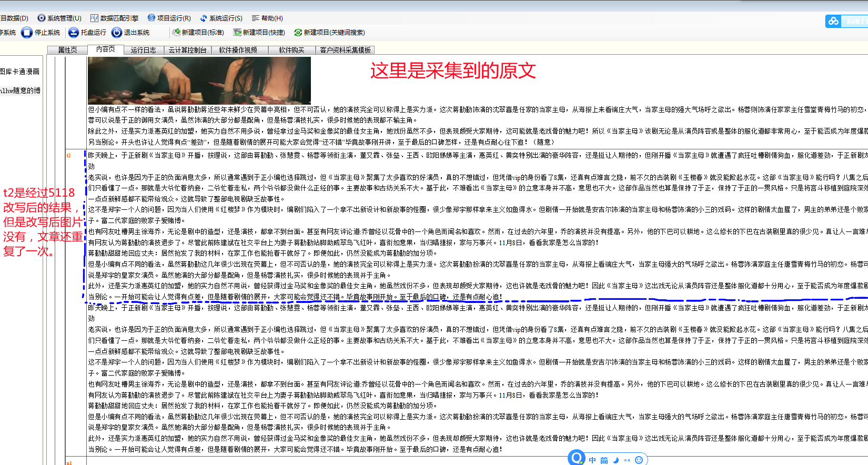Screen dimensions: 868x465
Task: Click the line 这不是郑宇一个人的问题 in t2 block
Action: pos(478,209)
